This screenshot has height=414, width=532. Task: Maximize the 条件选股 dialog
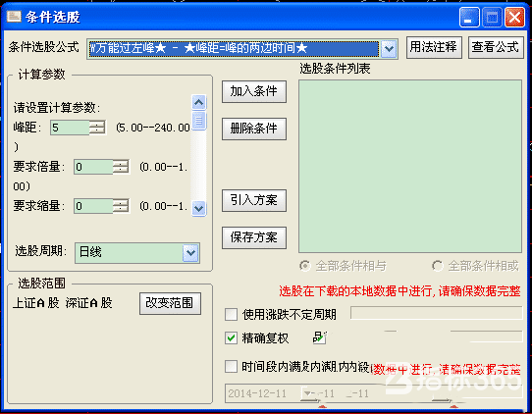(492, 17)
